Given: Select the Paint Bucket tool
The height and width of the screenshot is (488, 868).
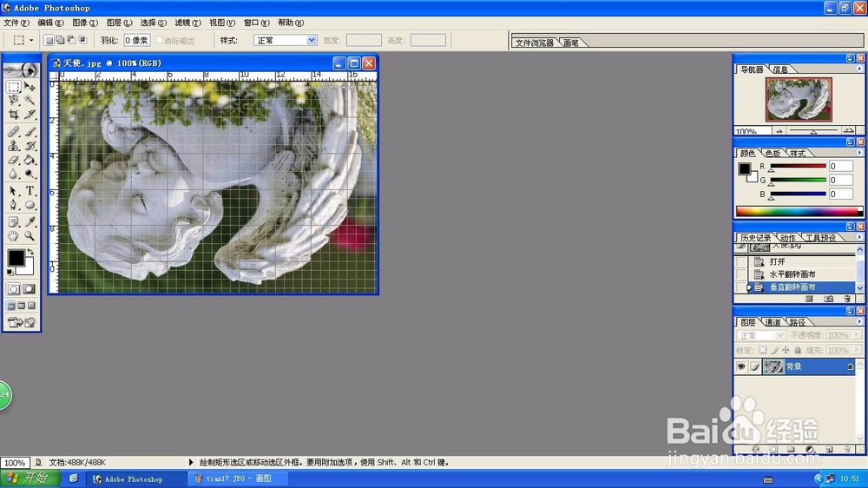Looking at the screenshot, I should coord(30,160).
